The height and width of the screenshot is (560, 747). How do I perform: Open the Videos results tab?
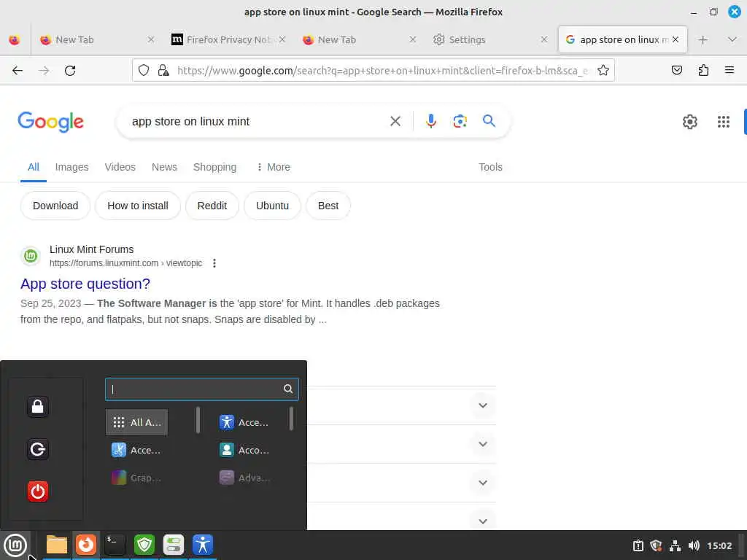pos(120,167)
